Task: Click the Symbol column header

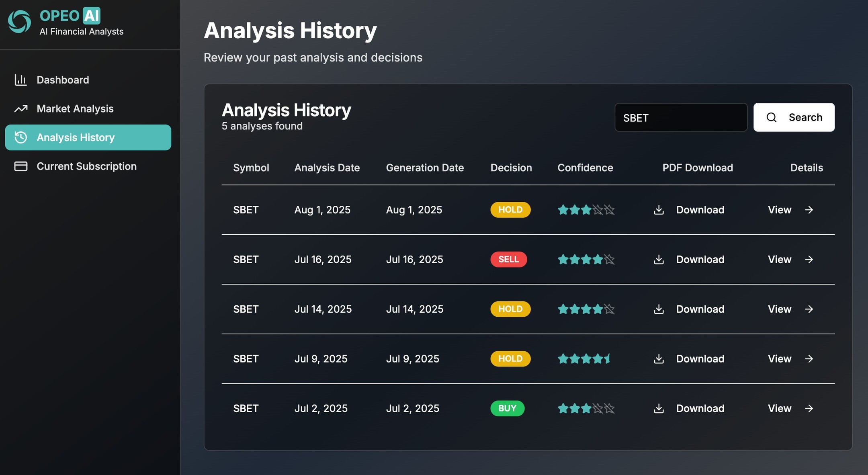Action: click(251, 168)
